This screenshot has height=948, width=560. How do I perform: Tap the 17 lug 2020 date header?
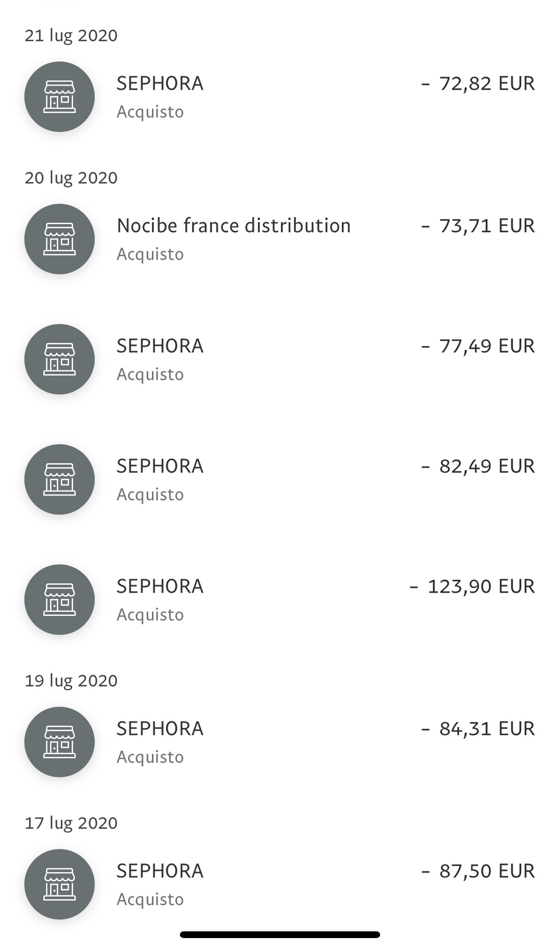71,823
